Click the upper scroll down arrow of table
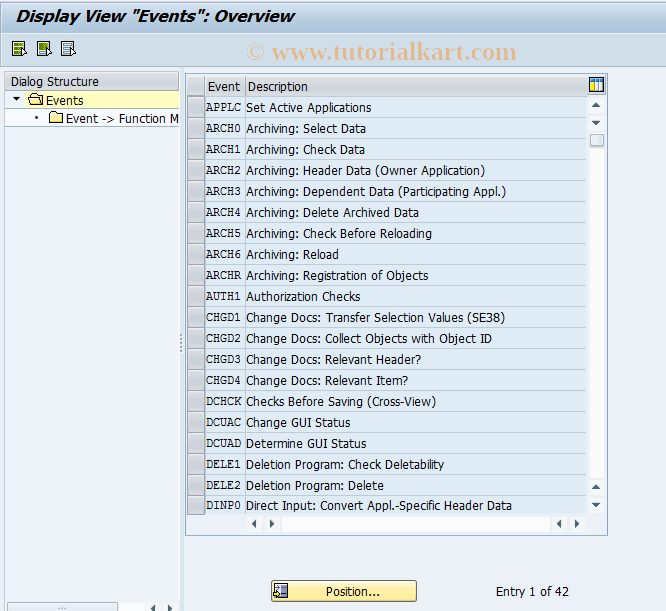Screen dimensions: 666x611 (x=596, y=123)
